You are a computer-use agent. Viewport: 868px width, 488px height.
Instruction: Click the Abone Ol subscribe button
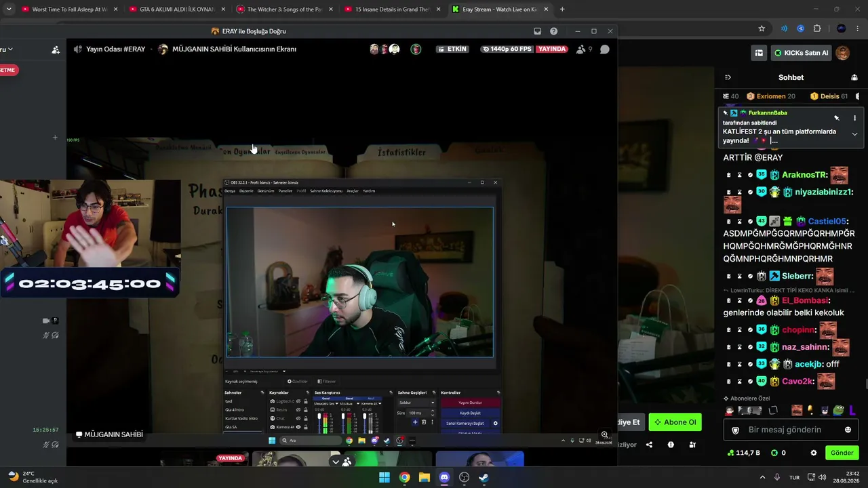coord(675,422)
